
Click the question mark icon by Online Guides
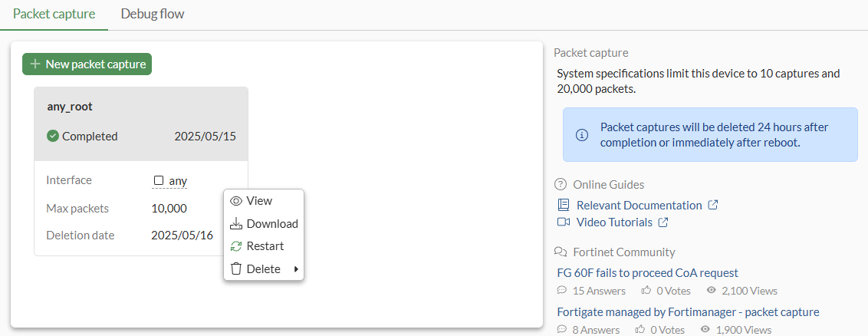[561, 185]
